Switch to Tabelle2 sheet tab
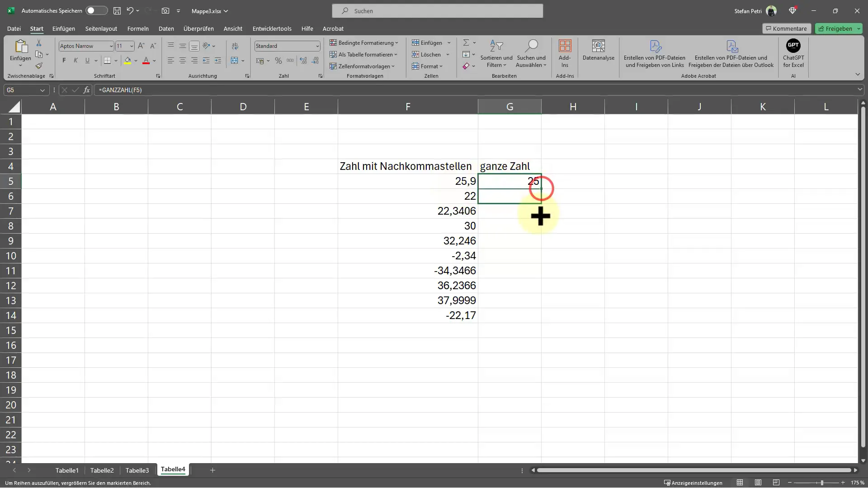868x488 pixels. [101, 469]
